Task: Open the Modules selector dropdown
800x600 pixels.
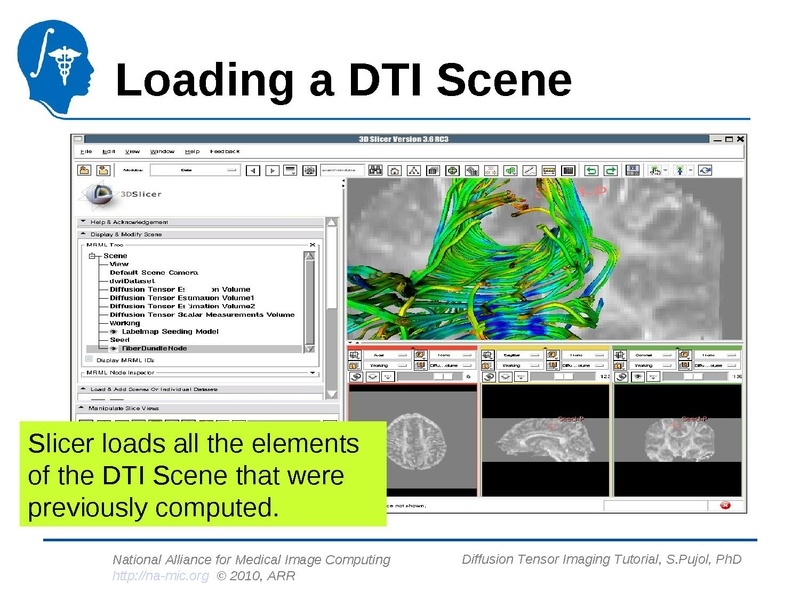Action: [x=195, y=170]
